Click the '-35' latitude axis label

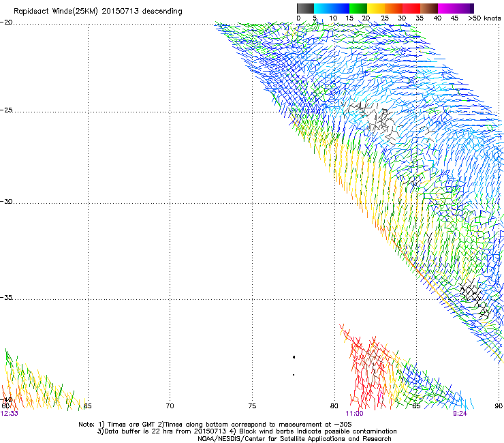point(6,298)
